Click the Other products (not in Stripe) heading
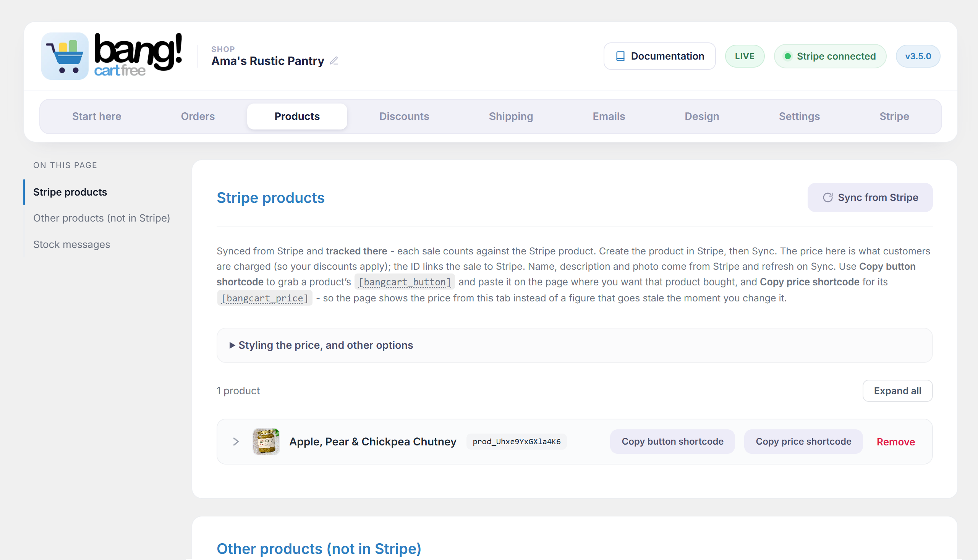The width and height of the screenshot is (978, 560). tap(319, 549)
